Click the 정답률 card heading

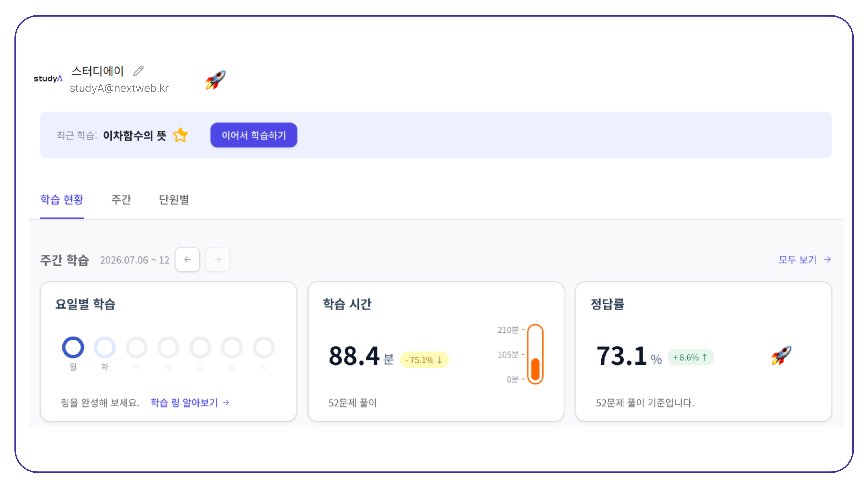(607, 304)
